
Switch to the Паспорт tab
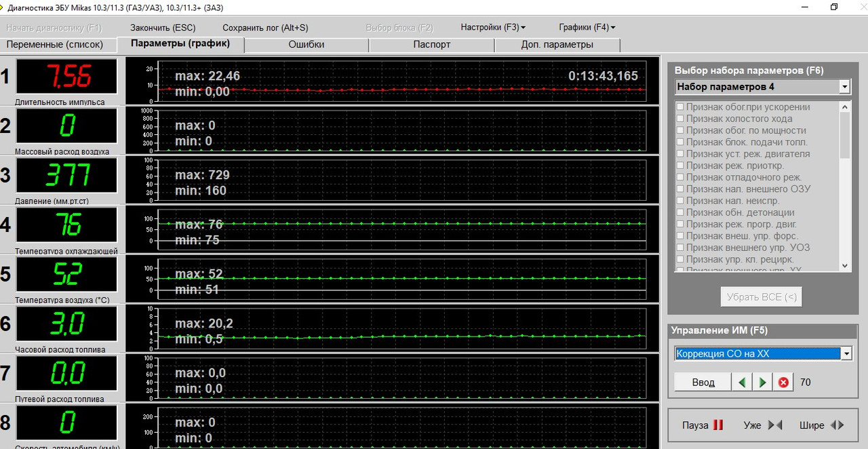point(432,45)
